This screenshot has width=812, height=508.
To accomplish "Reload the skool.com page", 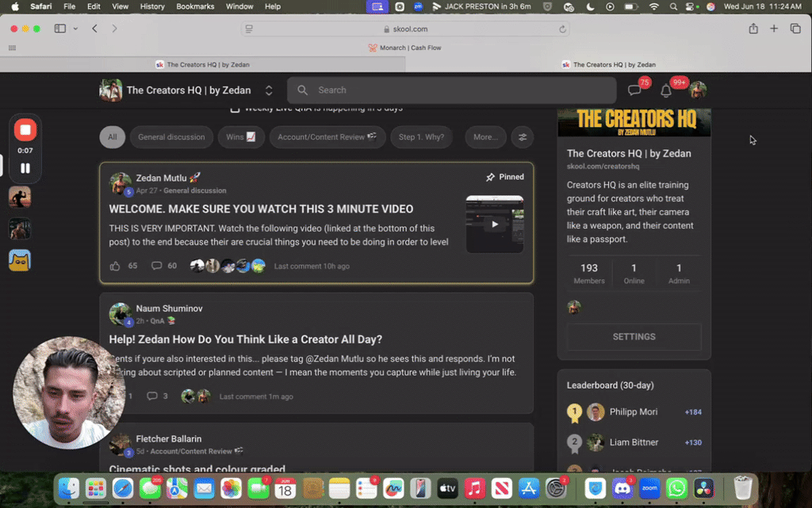I will click(x=562, y=29).
